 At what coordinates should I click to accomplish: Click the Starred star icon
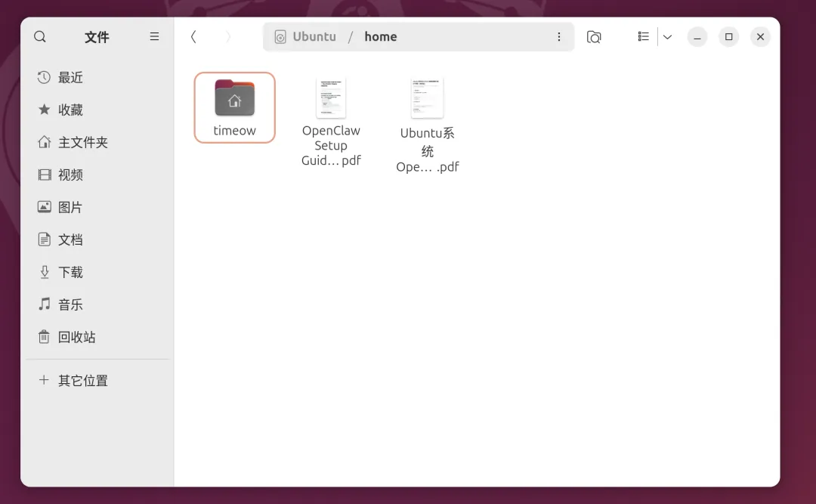pyautogui.click(x=45, y=110)
